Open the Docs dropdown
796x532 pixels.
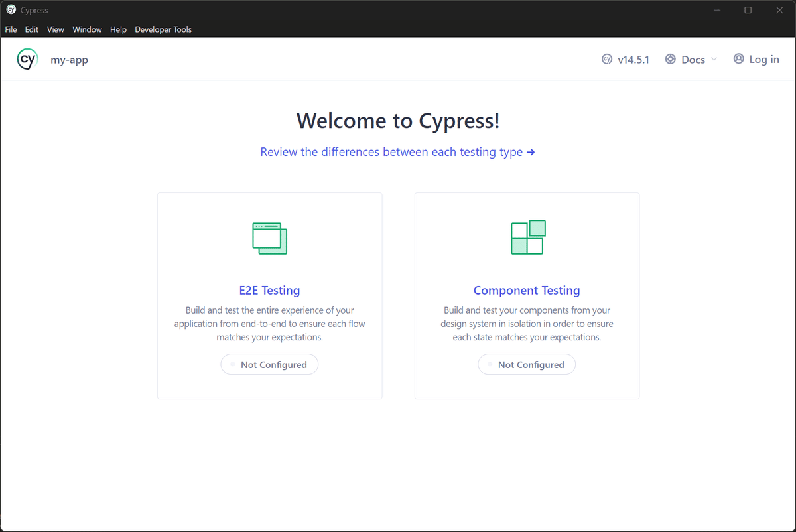(x=692, y=59)
